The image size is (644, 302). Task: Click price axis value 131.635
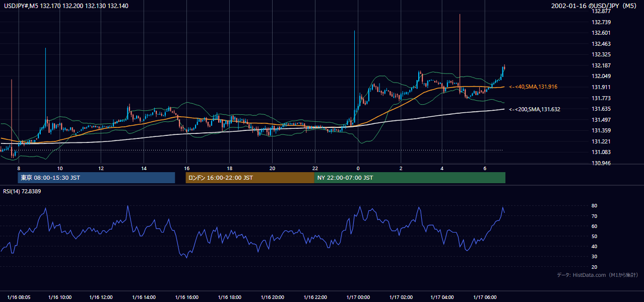[x=601, y=109]
